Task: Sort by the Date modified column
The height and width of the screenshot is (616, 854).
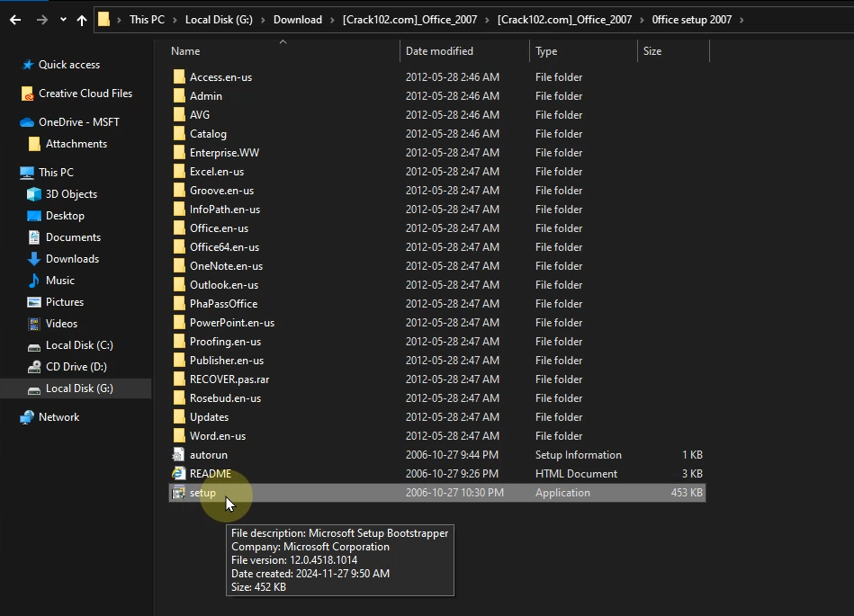Action: coord(439,51)
